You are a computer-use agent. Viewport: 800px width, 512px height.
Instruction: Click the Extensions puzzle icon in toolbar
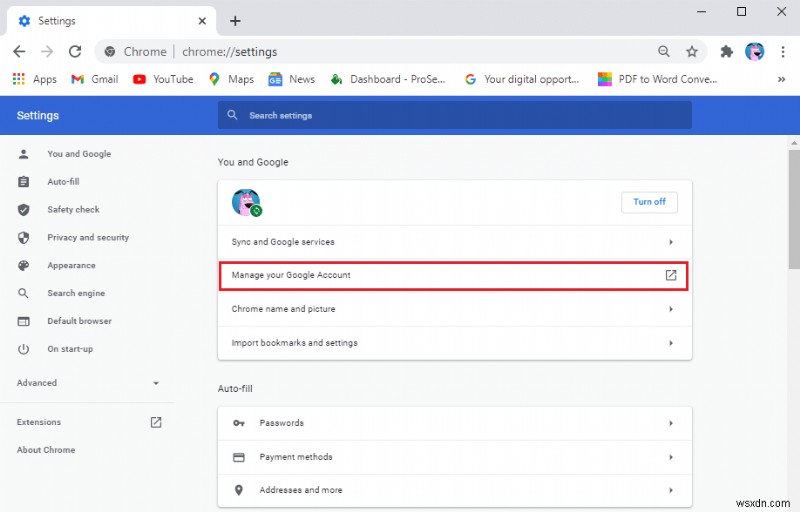(x=727, y=51)
